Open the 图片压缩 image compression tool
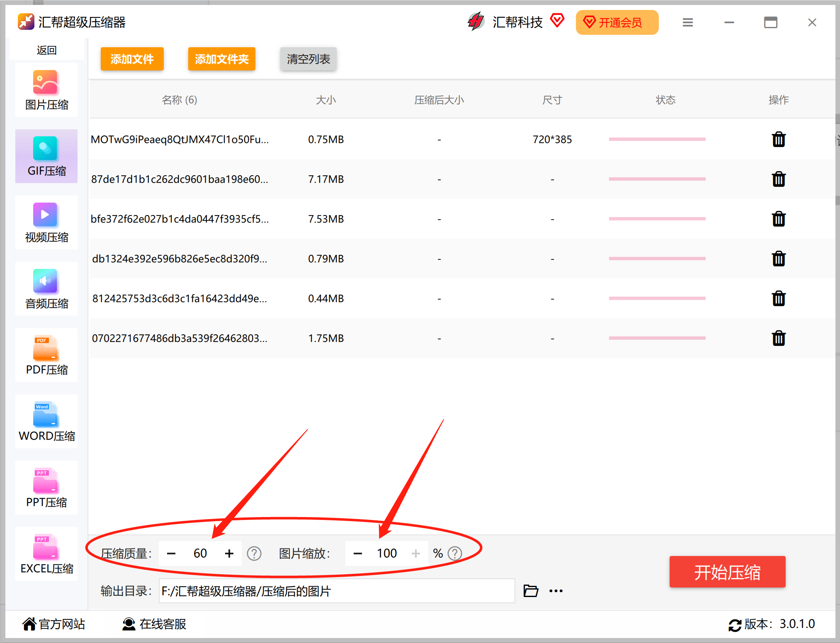The height and width of the screenshot is (643, 840). 46,90
